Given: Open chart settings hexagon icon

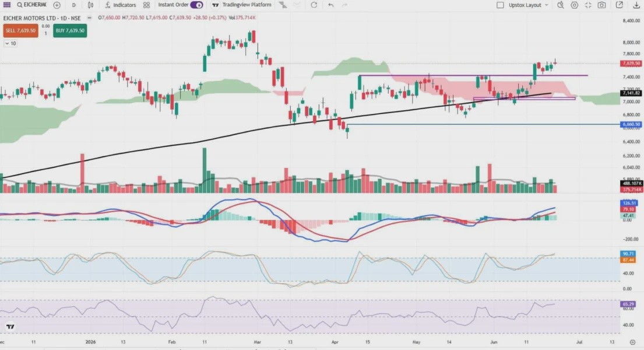Looking at the screenshot, I should click(574, 5).
